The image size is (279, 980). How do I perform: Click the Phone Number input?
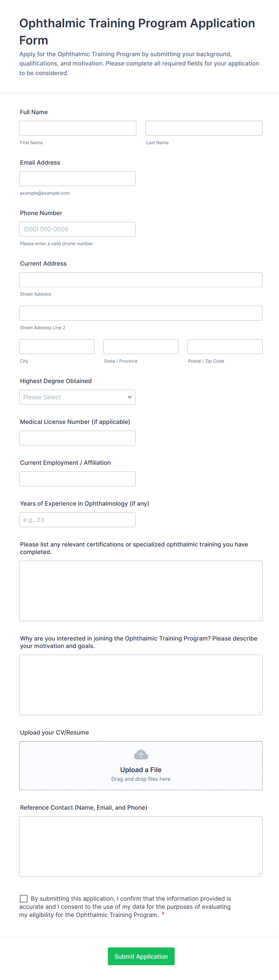click(x=77, y=229)
